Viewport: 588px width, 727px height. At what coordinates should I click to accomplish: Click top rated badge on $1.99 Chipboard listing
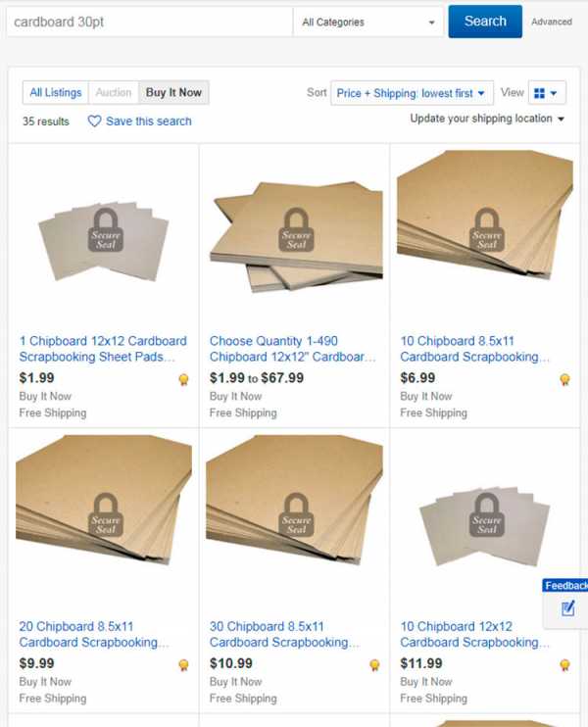[183, 380]
